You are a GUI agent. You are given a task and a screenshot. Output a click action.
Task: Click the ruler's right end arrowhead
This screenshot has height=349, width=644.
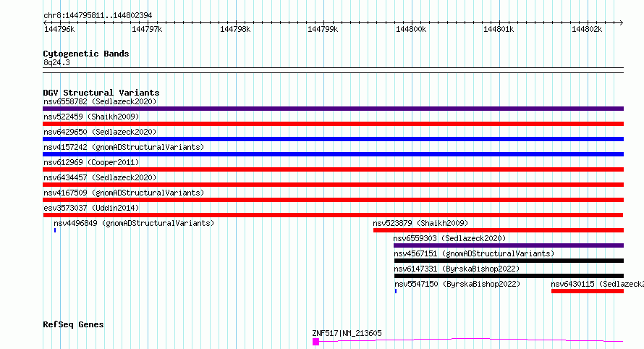coord(622,23)
